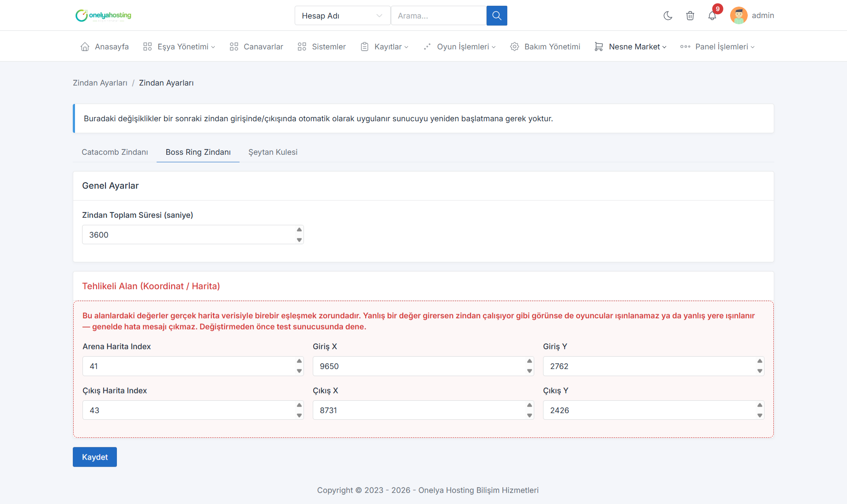Decrease Çıkış X with down arrow
847x504 pixels.
click(529, 415)
